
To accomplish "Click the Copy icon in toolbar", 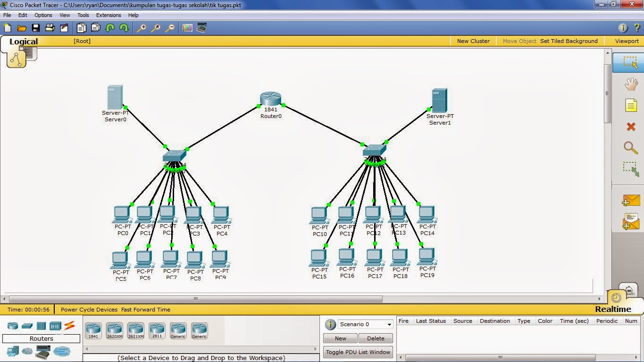I will tap(81, 28).
